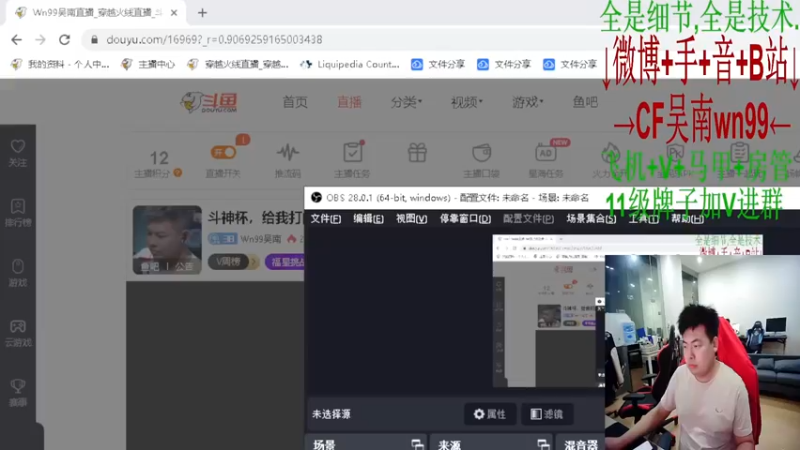Open 主播口袋 wallet icon
The height and width of the screenshot is (450, 800).
(481, 153)
